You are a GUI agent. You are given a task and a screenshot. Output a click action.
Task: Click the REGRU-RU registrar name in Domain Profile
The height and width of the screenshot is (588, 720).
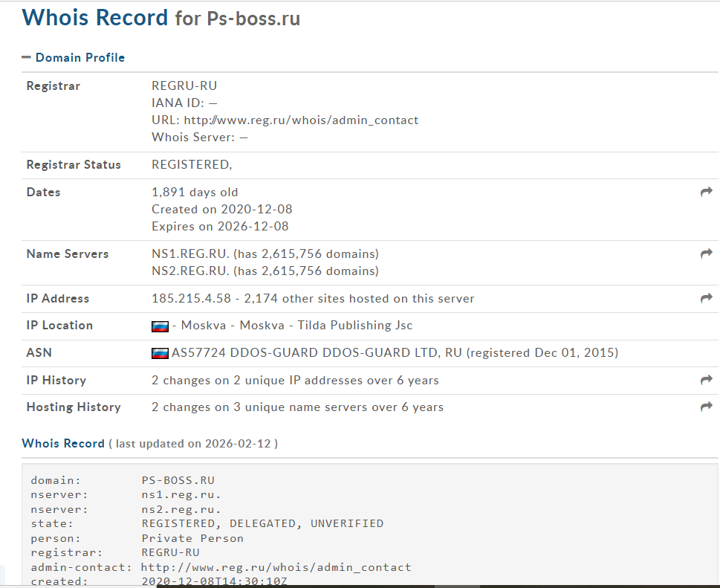point(184,85)
